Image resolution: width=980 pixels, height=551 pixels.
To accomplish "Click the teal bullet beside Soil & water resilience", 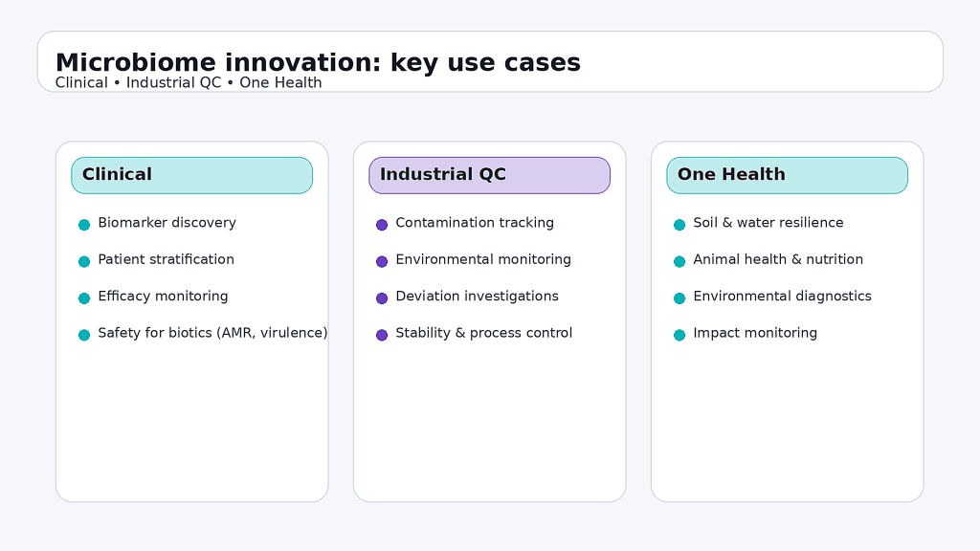I will [x=679, y=225].
